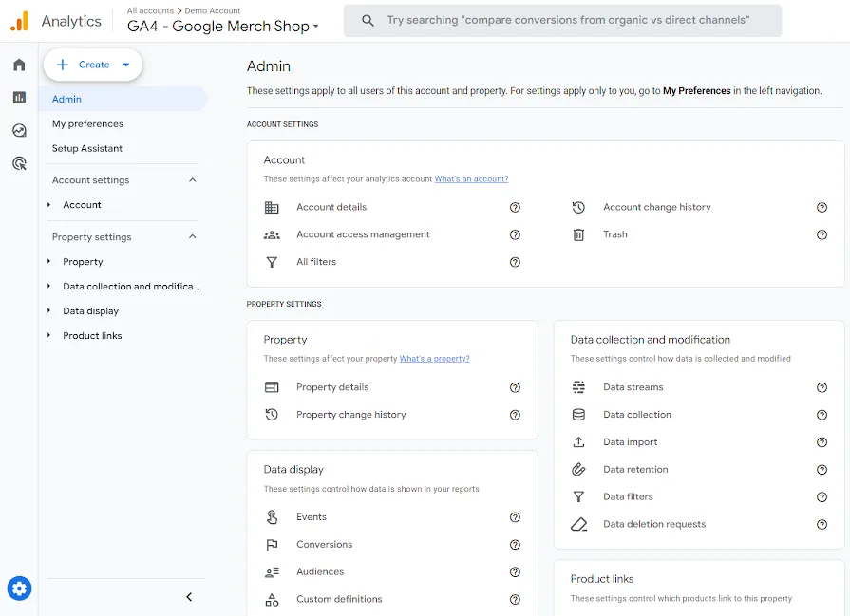Image resolution: width=850 pixels, height=616 pixels.
Task: Open the "What's an account?" link
Action: click(471, 179)
